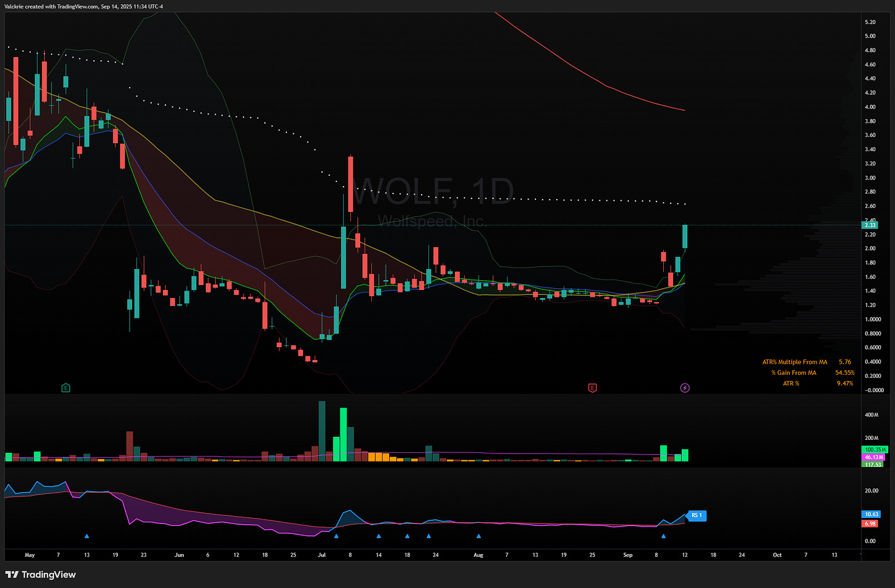This screenshot has width=895, height=588.
Task: Click the date 23 on time axis
Action: tap(143, 555)
